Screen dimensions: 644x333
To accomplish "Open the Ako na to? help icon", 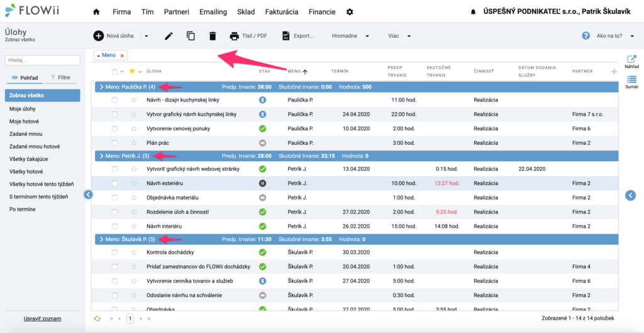I will (x=586, y=36).
